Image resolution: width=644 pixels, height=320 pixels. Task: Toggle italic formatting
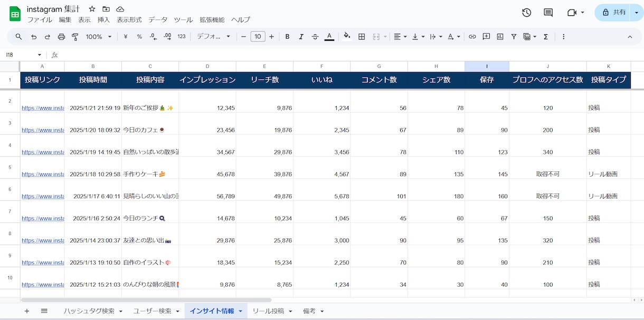click(x=301, y=37)
